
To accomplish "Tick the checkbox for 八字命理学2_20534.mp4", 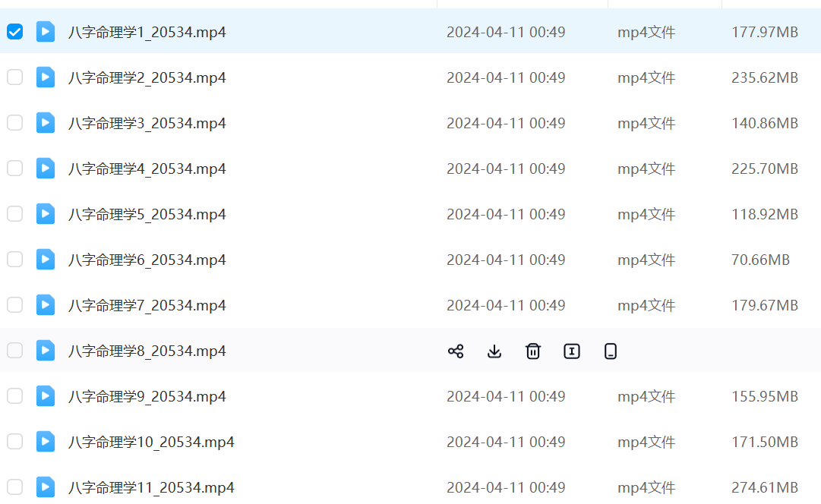I will tap(14, 77).
